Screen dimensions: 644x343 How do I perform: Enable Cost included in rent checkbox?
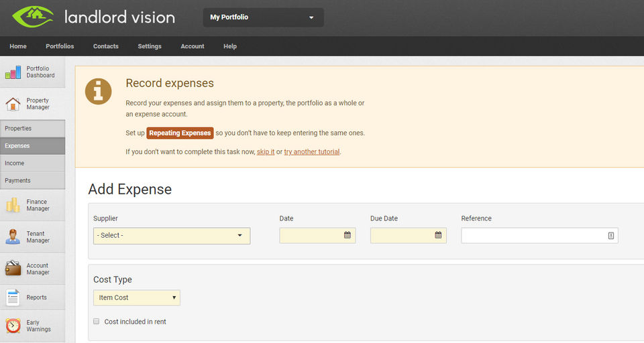pos(97,322)
